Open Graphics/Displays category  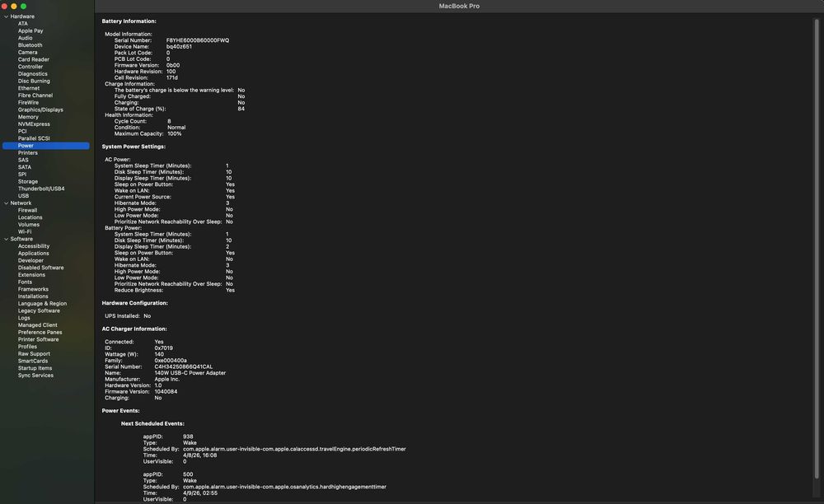(40, 110)
